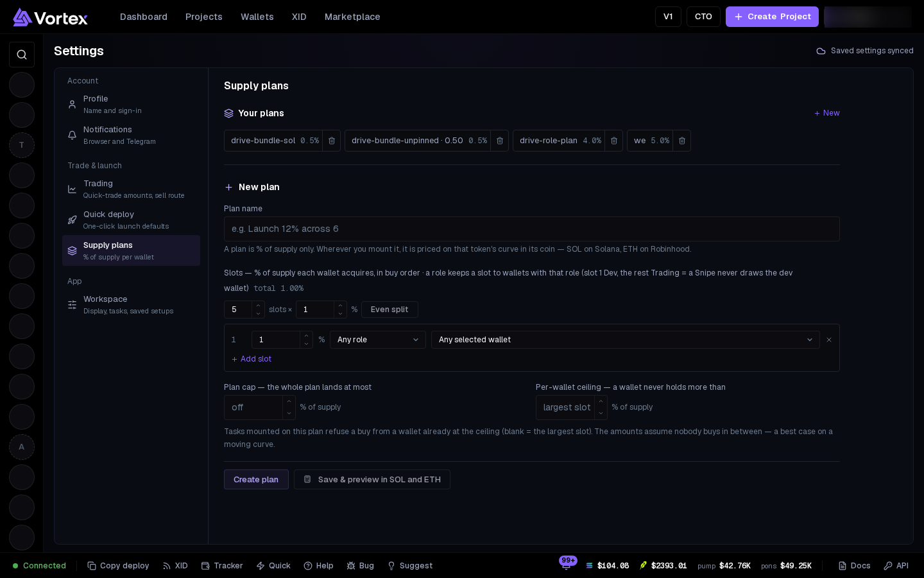Click the SOL balance $104.08
This screenshot has width=924, height=578.
(x=607, y=566)
